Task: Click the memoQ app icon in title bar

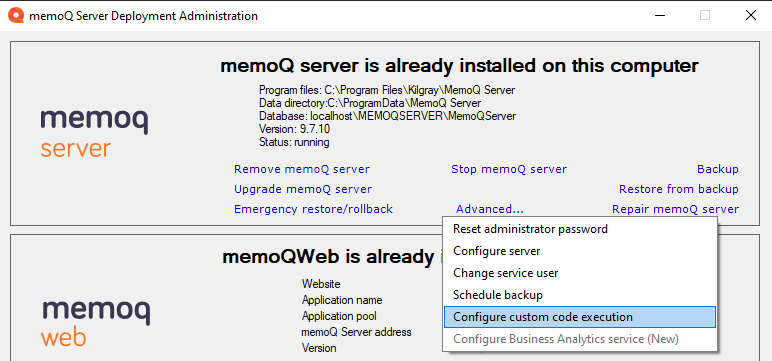Action: (x=16, y=16)
